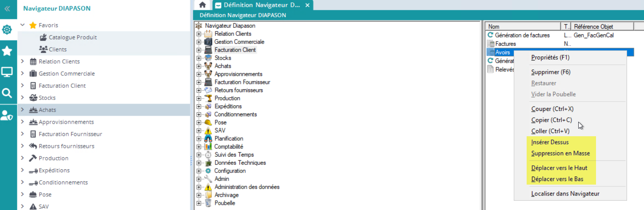Screen dimensions: 644x210
Task: Select Génération de factures list row
Action: pos(522,35)
